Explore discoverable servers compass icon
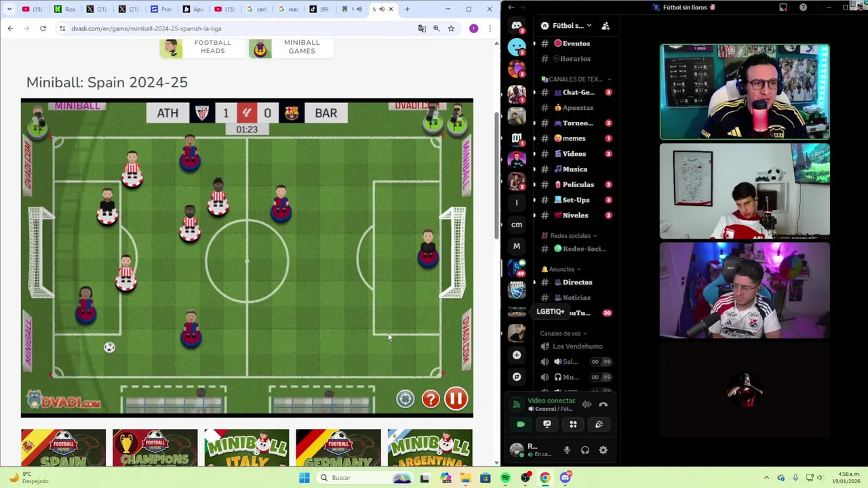The width and height of the screenshot is (868, 488). pos(517,377)
